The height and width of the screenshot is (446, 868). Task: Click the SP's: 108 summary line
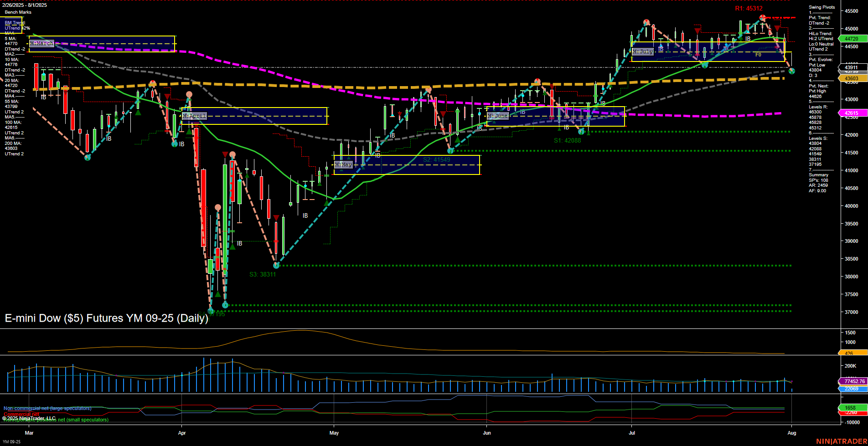(x=818, y=180)
